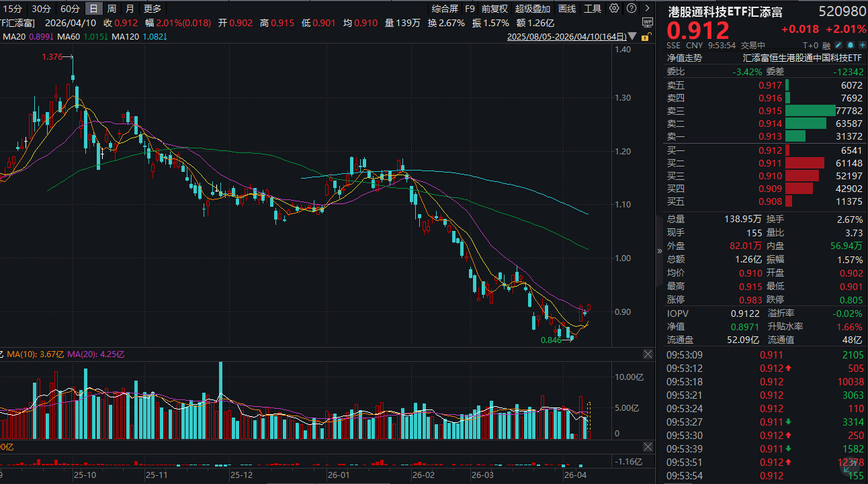Toggle the yellow chart lock icon
Viewport: 868px width, 484px height.
coord(646,38)
